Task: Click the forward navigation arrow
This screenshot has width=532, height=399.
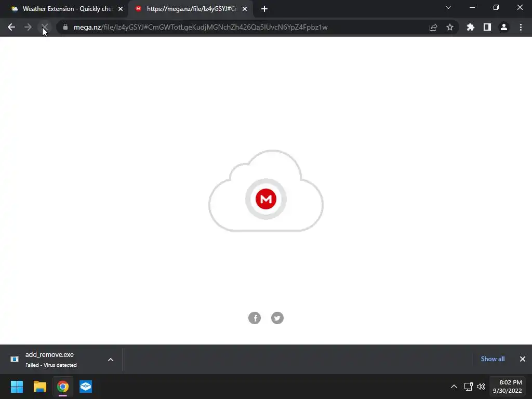Action: [x=28, y=27]
